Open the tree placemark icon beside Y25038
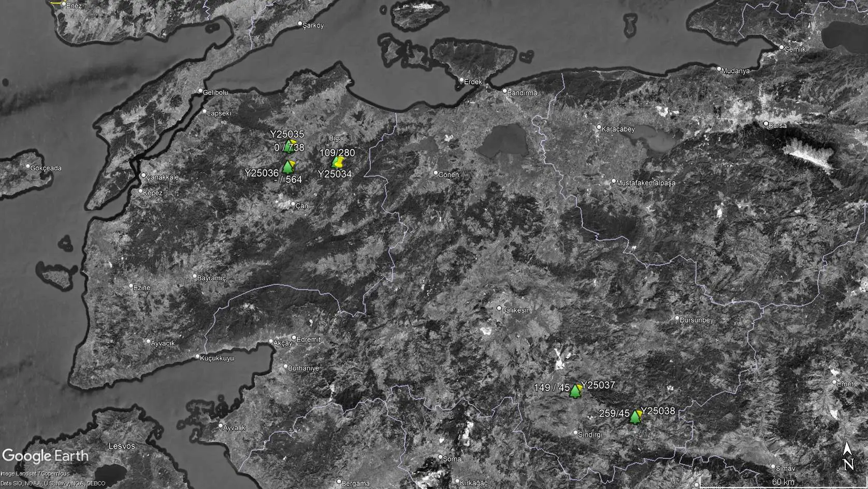This screenshot has height=489, width=868. (635, 417)
